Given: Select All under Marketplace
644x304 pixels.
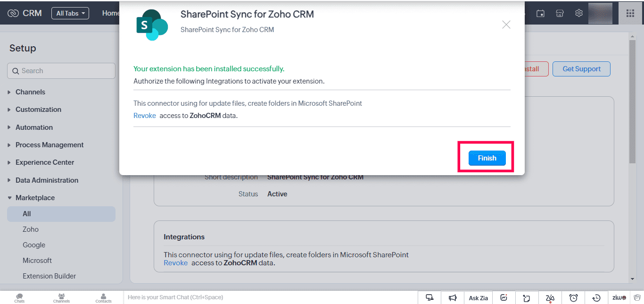Looking at the screenshot, I should click(x=61, y=214).
